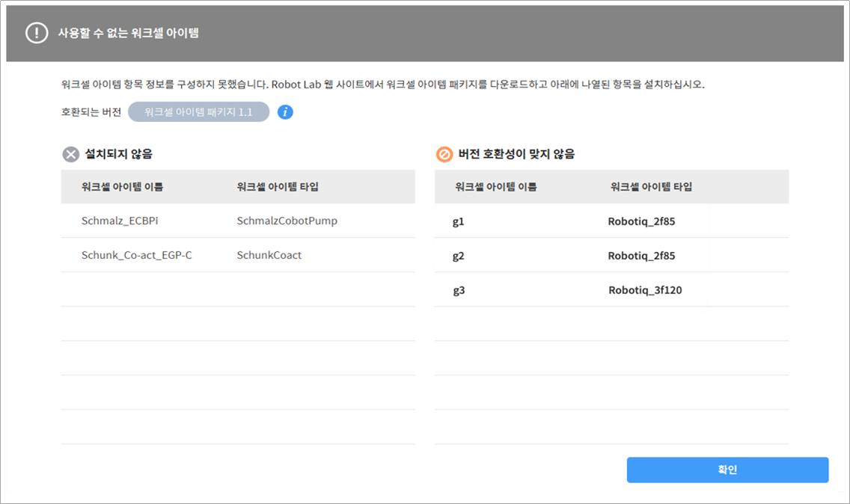Click the gray X icon for 설치되지 않음
850x504 pixels.
click(x=70, y=155)
